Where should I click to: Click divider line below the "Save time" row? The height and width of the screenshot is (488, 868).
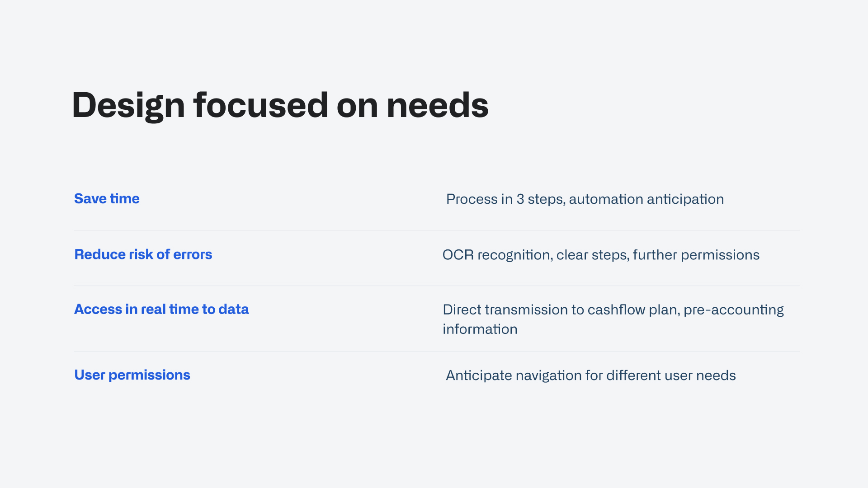[437, 231]
